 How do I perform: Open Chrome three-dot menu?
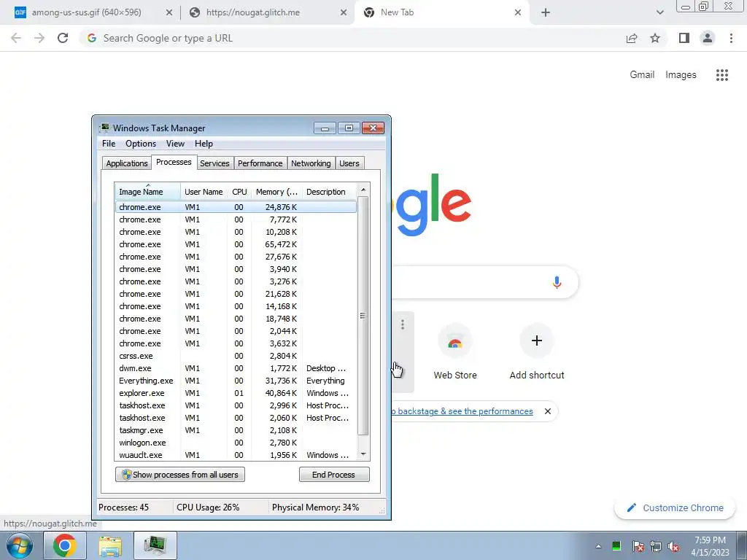[x=731, y=38]
